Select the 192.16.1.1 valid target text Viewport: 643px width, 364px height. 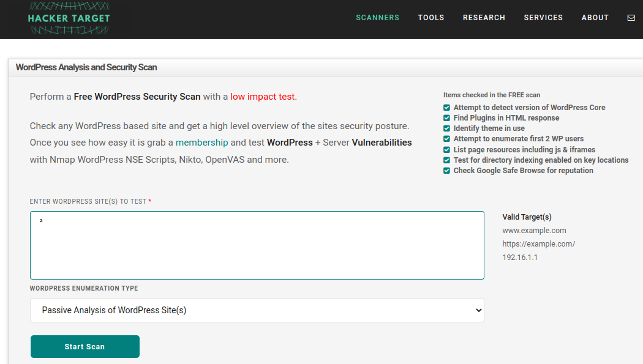[x=520, y=258]
